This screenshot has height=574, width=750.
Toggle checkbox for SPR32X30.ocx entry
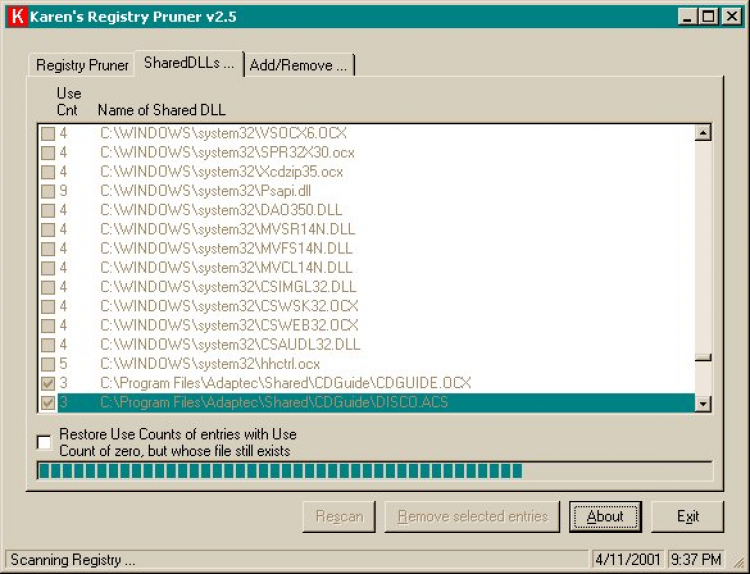pyautogui.click(x=48, y=153)
